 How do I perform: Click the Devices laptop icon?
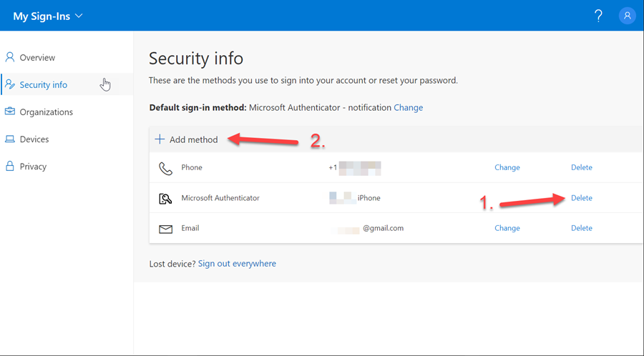10,139
